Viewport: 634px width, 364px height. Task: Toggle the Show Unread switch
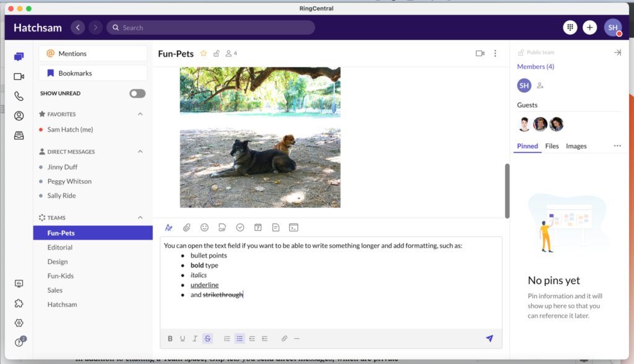(x=137, y=93)
